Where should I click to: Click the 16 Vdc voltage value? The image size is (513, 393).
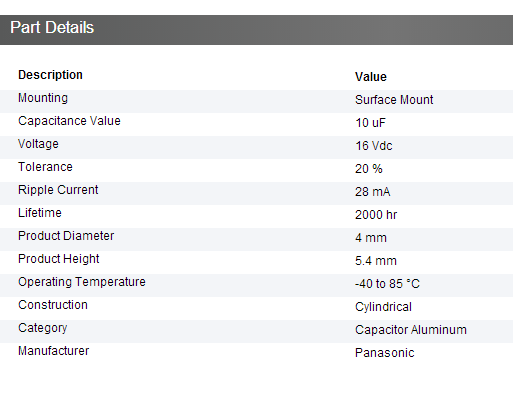pyautogui.click(x=374, y=146)
